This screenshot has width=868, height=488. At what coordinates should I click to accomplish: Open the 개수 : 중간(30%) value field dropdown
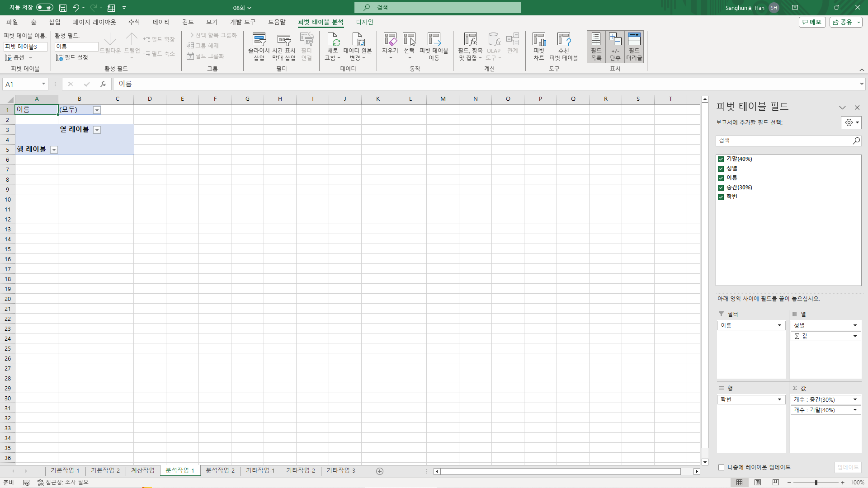click(855, 399)
